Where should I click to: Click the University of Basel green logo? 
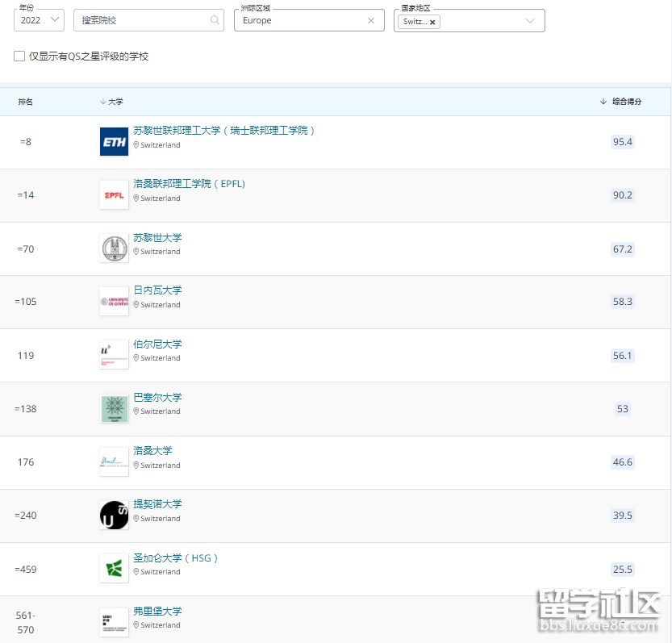(114, 409)
